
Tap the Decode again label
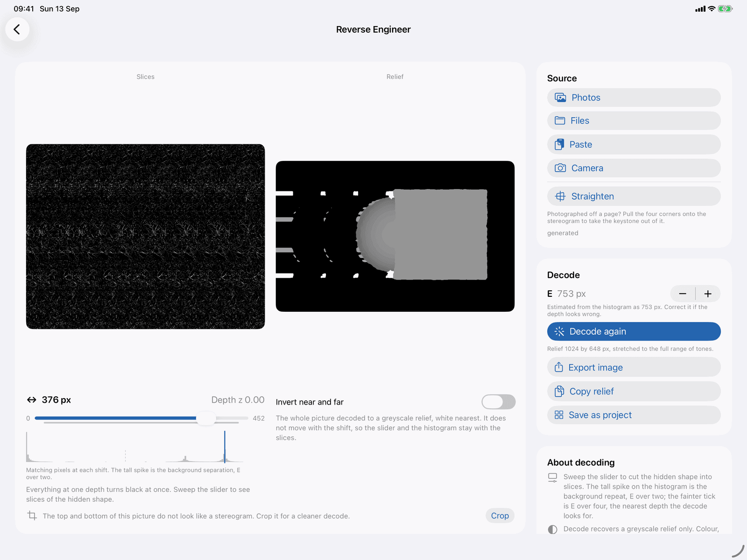point(598,331)
